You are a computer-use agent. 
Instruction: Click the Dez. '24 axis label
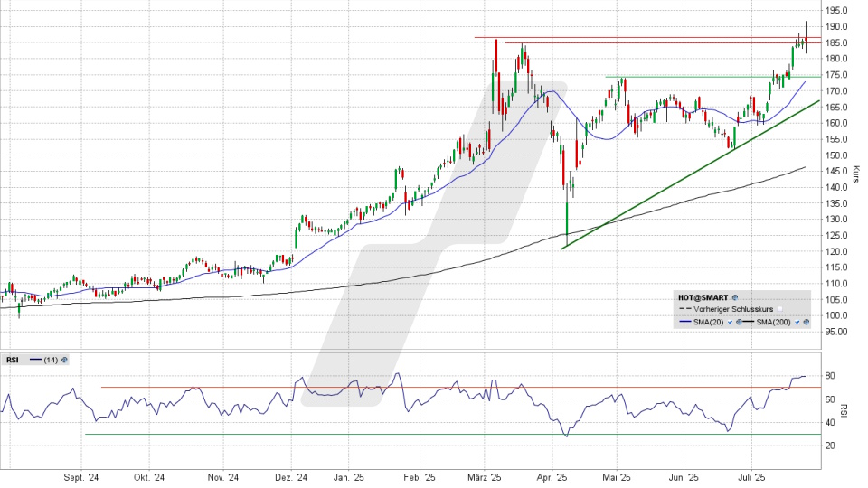point(291,478)
